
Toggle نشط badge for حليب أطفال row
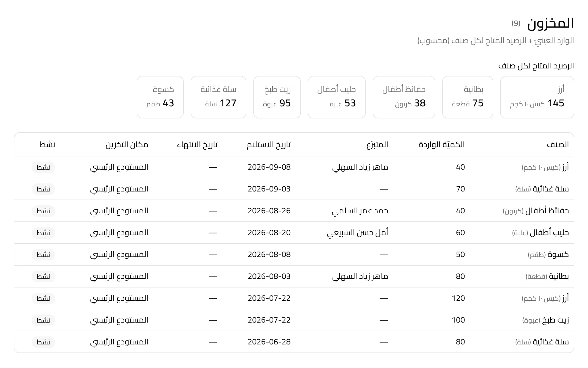tap(43, 233)
